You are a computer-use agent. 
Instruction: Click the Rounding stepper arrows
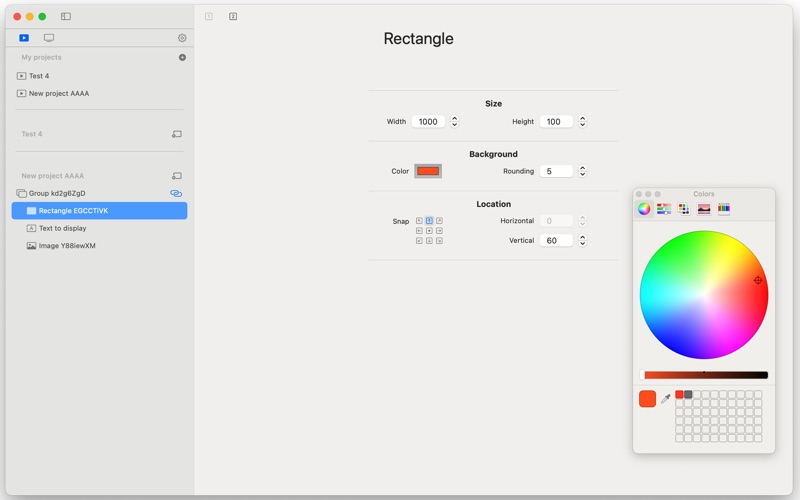pos(583,171)
